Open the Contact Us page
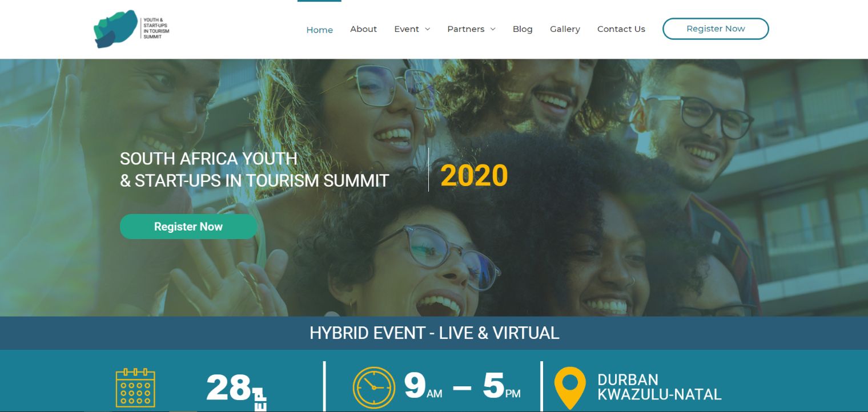Screen dimensions: 868x412 point(621,29)
